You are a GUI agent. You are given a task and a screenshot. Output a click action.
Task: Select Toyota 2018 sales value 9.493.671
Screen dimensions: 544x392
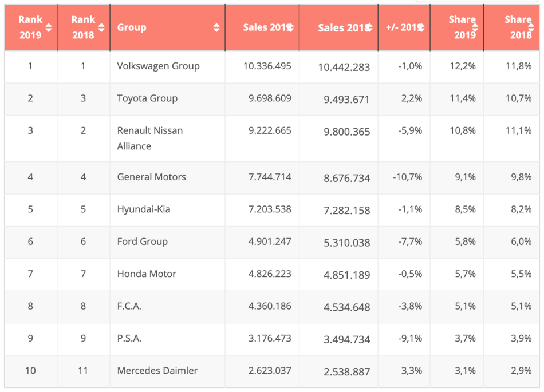pos(347,100)
